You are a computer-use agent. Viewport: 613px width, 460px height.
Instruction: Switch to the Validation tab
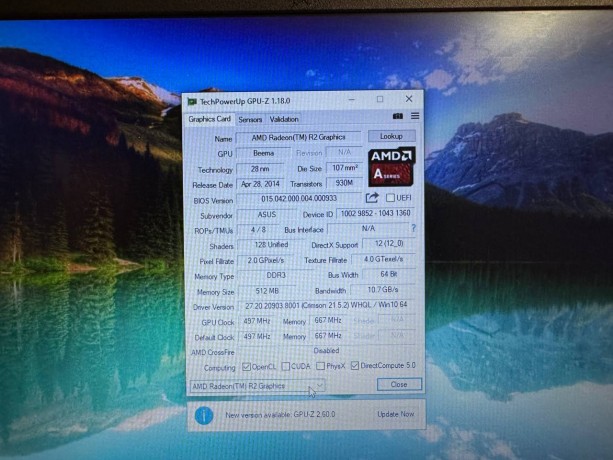pyautogui.click(x=284, y=119)
